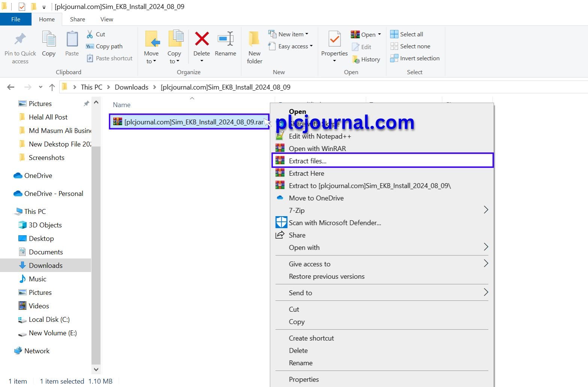Click the red Delete icon in ribbon
This screenshot has height=387, width=588.
(x=202, y=39)
